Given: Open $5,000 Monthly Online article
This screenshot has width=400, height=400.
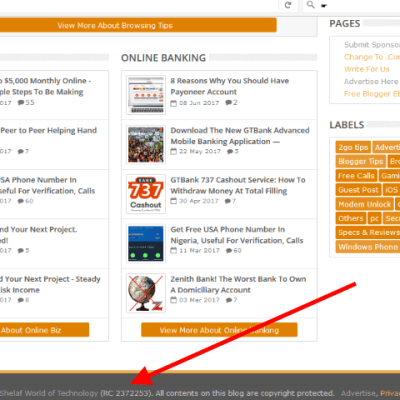Looking at the screenshot, I should [x=46, y=86].
